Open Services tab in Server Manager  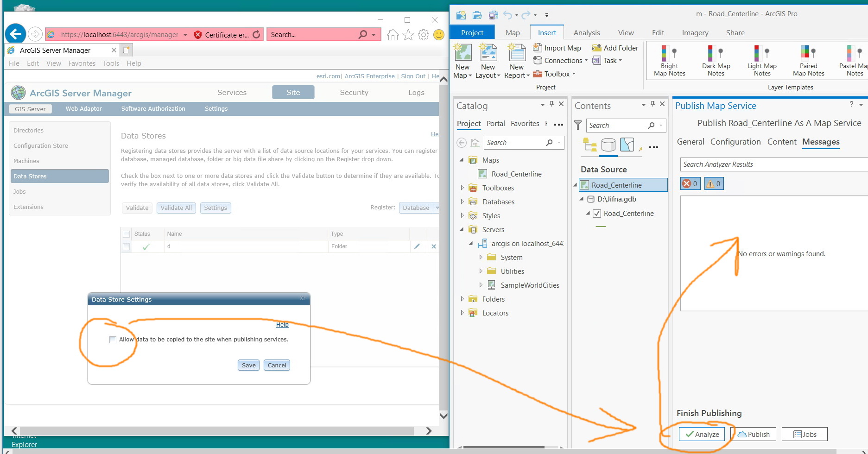click(x=232, y=93)
